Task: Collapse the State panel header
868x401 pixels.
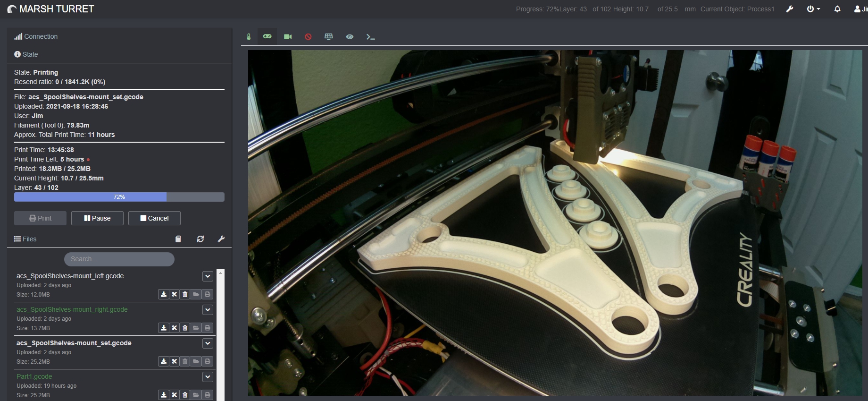Action: [30, 54]
